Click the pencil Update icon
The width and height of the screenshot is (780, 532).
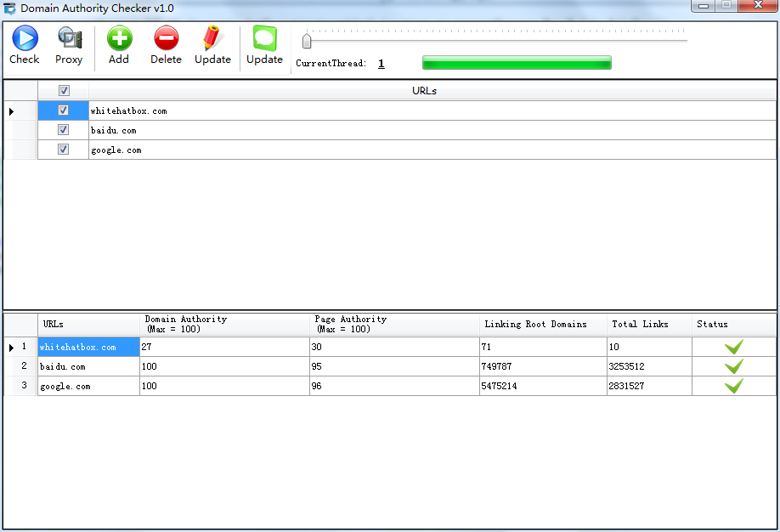tap(212, 39)
